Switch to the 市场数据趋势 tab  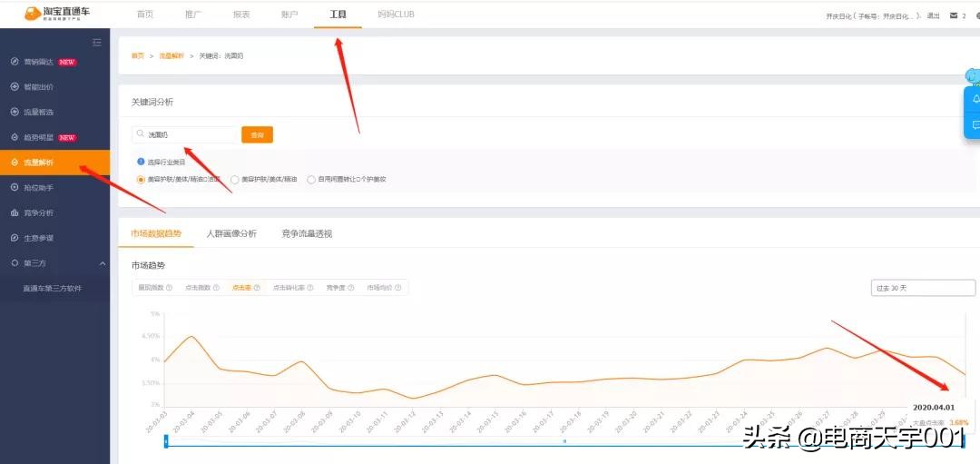coord(156,234)
